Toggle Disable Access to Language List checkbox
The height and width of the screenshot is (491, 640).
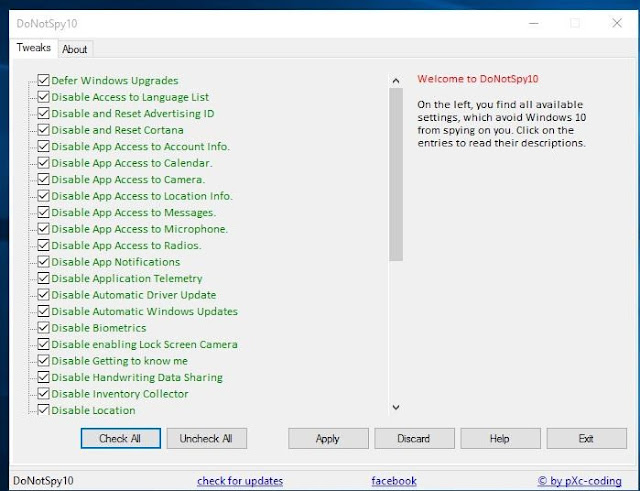point(43,97)
